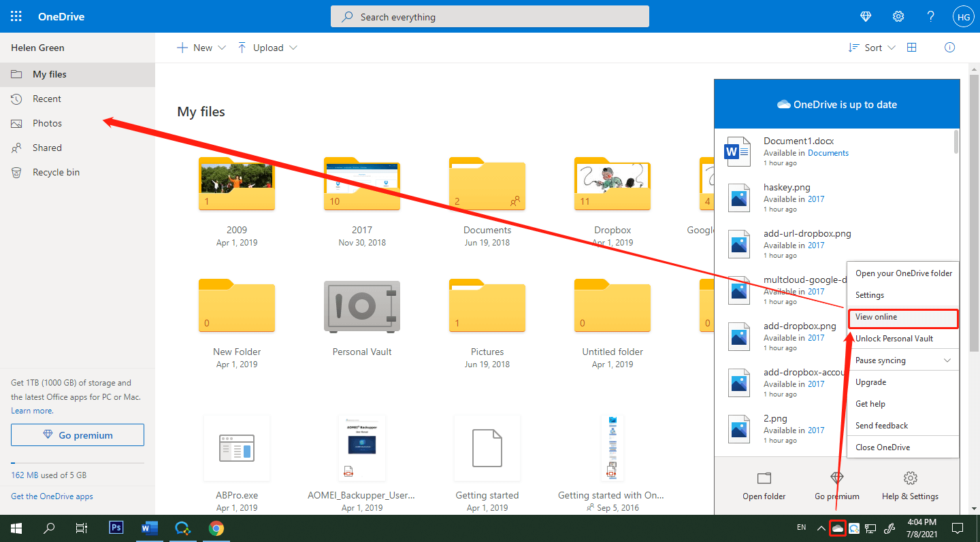Screen dimensions: 980x542
Task: Click Open folder in sync panel footer
Action: [764, 486]
